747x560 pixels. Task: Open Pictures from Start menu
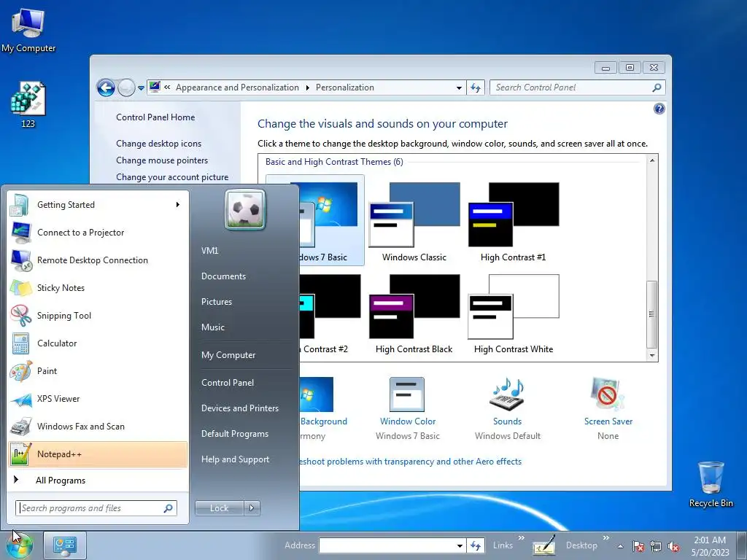pyautogui.click(x=216, y=302)
